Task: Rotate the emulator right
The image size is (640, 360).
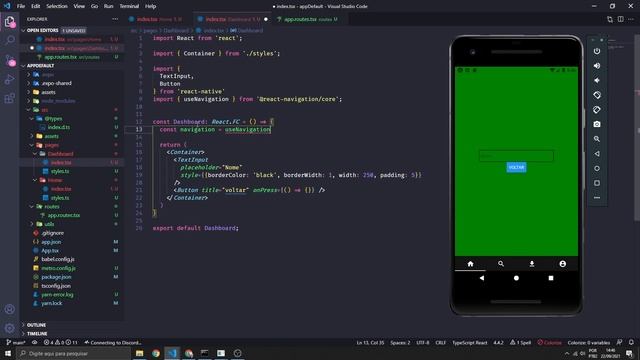Action: (597, 110)
